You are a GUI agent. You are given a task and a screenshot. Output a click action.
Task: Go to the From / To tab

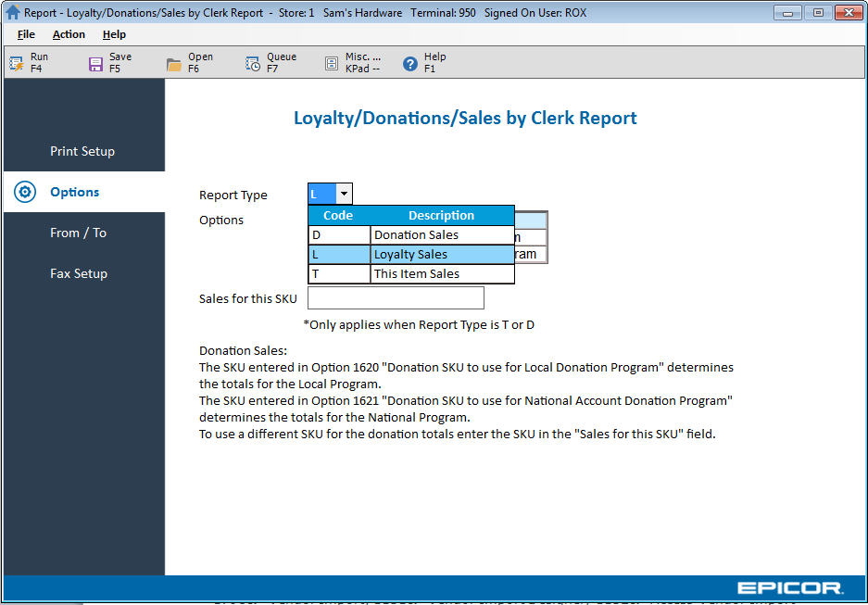[78, 233]
